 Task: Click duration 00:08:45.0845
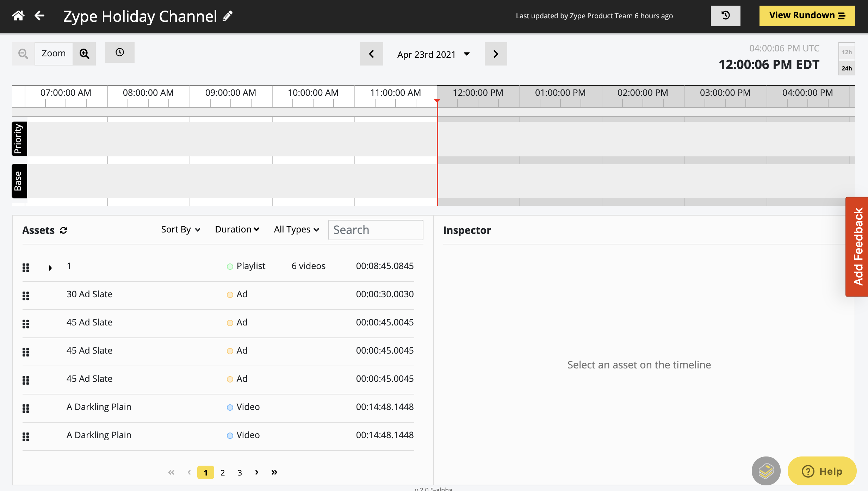pyautogui.click(x=385, y=266)
